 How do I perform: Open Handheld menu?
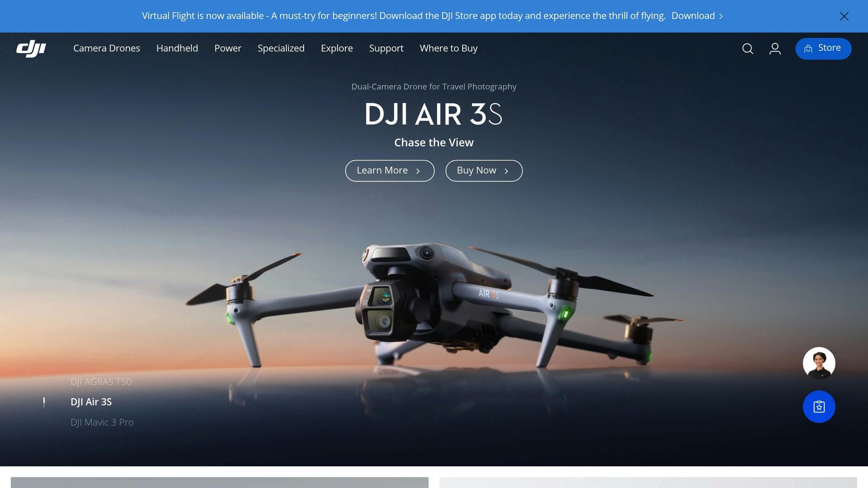pos(177,48)
